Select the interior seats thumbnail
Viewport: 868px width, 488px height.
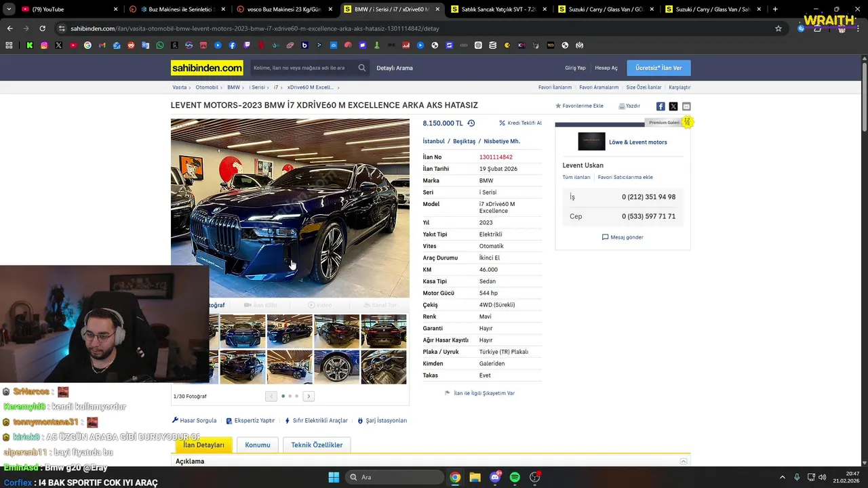(384, 367)
